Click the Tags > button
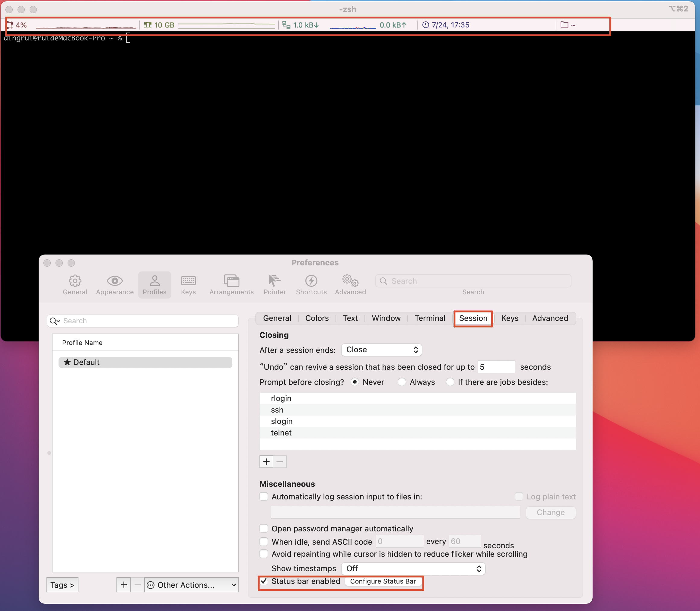Image resolution: width=700 pixels, height=611 pixels. pyautogui.click(x=62, y=585)
